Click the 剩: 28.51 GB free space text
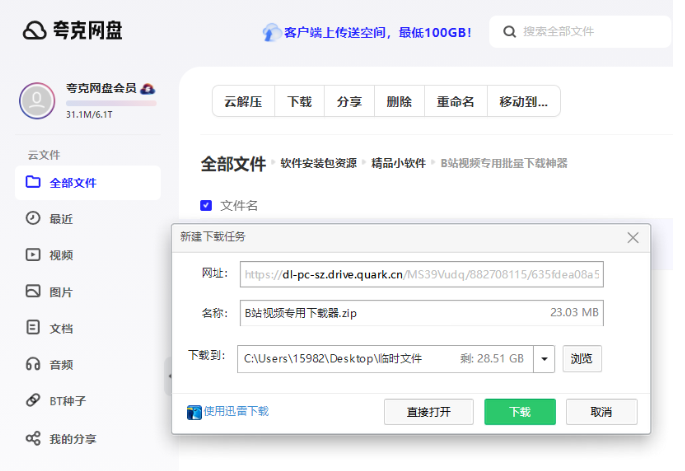 tap(491, 359)
